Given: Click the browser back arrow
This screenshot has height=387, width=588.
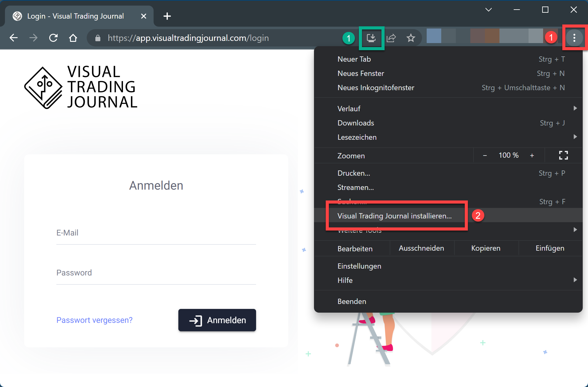Looking at the screenshot, I should (x=14, y=38).
